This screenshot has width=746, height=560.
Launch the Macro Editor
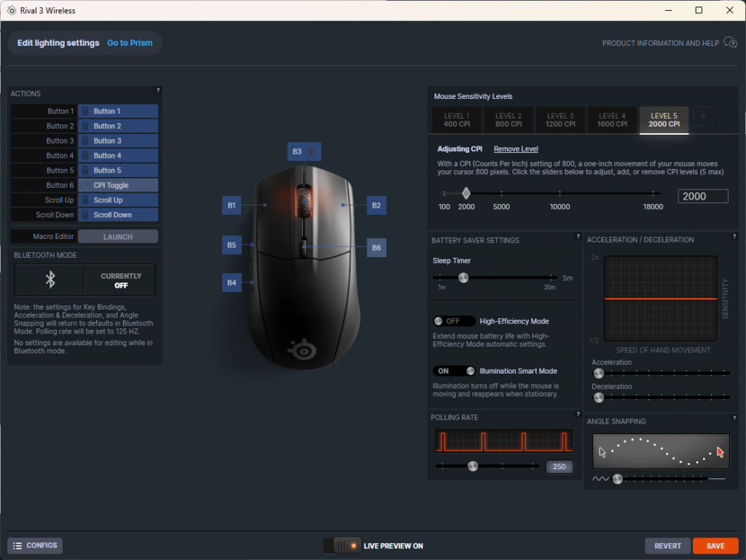[118, 237]
